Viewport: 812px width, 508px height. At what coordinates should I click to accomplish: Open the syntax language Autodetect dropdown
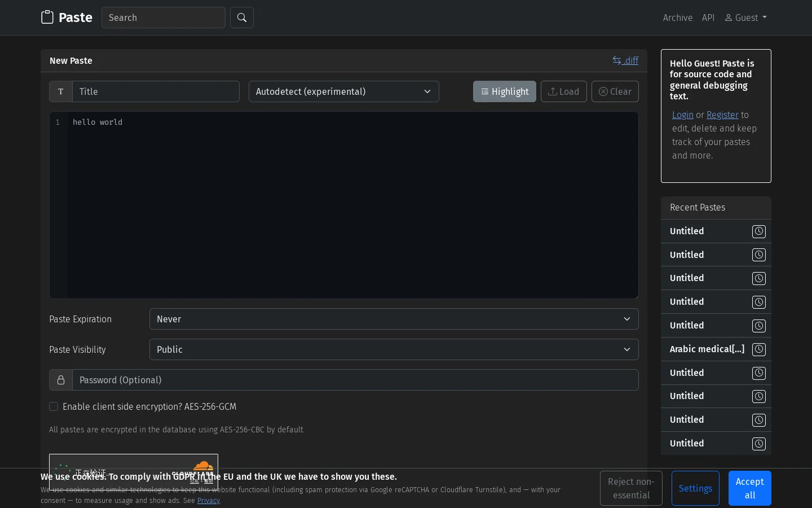click(x=344, y=91)
